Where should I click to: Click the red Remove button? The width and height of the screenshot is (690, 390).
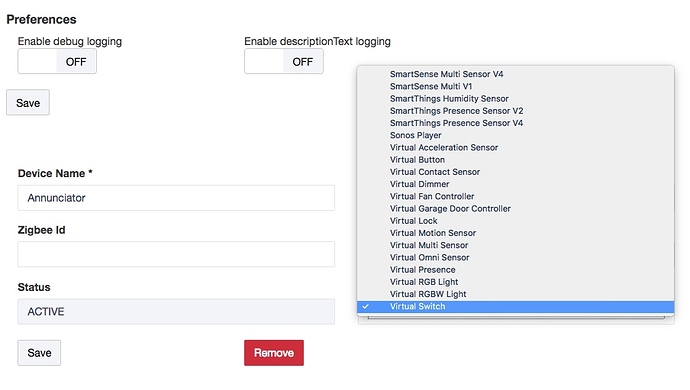274,353
